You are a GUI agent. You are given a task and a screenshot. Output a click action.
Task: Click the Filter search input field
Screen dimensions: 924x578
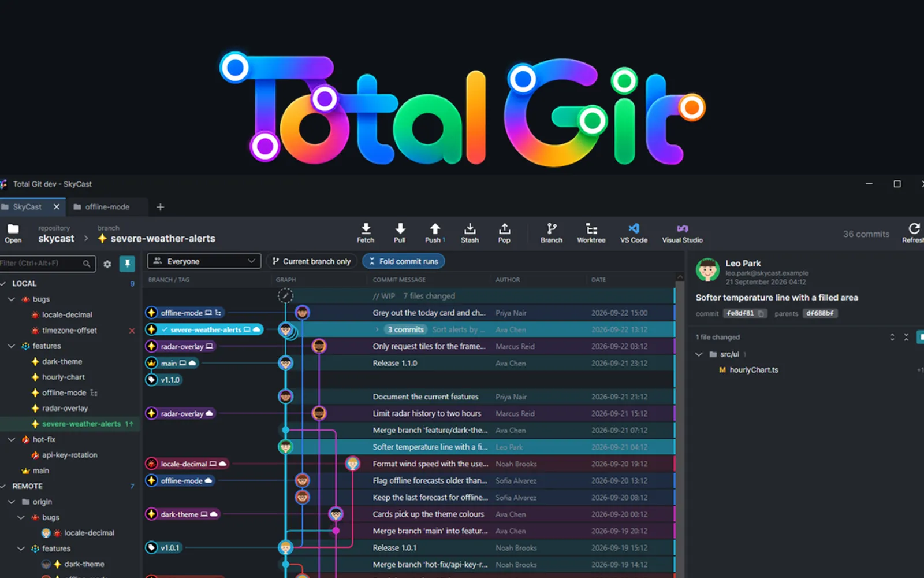click(47, 264)
